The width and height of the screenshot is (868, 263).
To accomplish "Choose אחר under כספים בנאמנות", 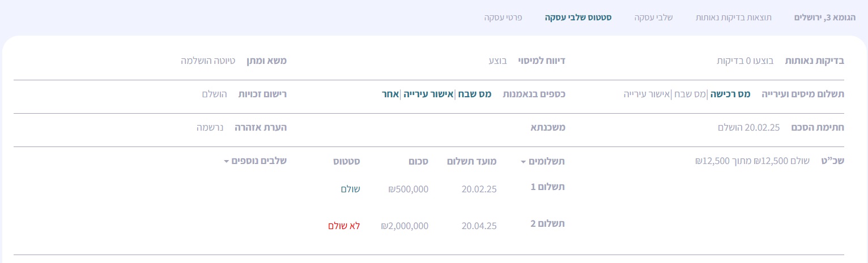I will [391, 94].
